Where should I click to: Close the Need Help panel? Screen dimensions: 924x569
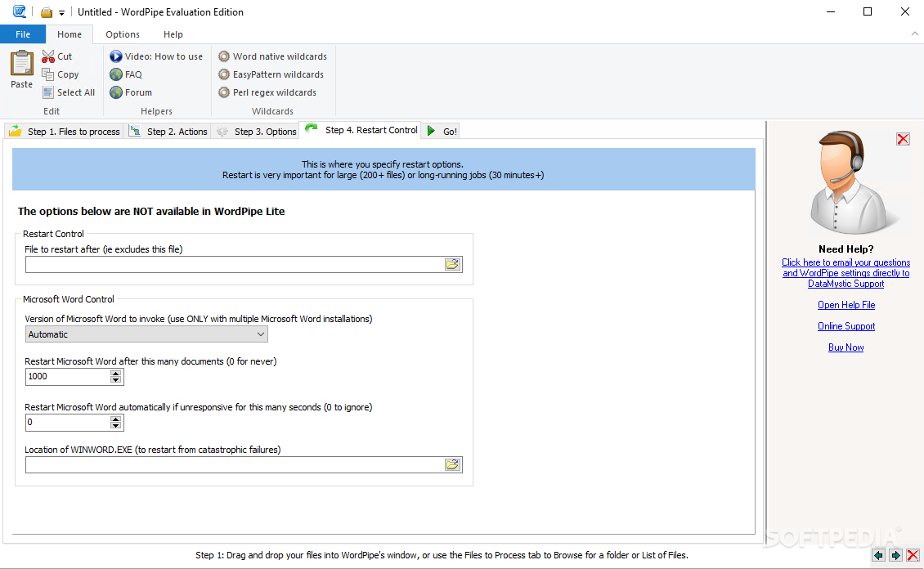coord(903,139)
